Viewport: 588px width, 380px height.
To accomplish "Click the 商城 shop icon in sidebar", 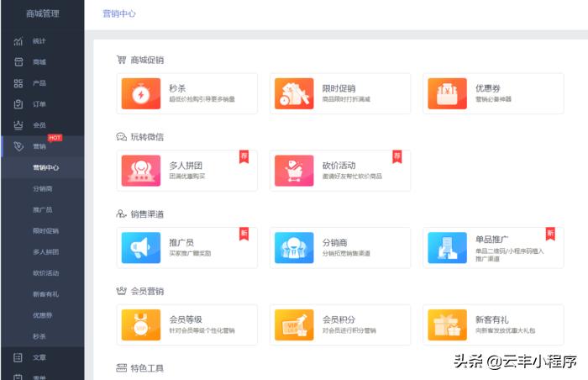I will 18,62.
